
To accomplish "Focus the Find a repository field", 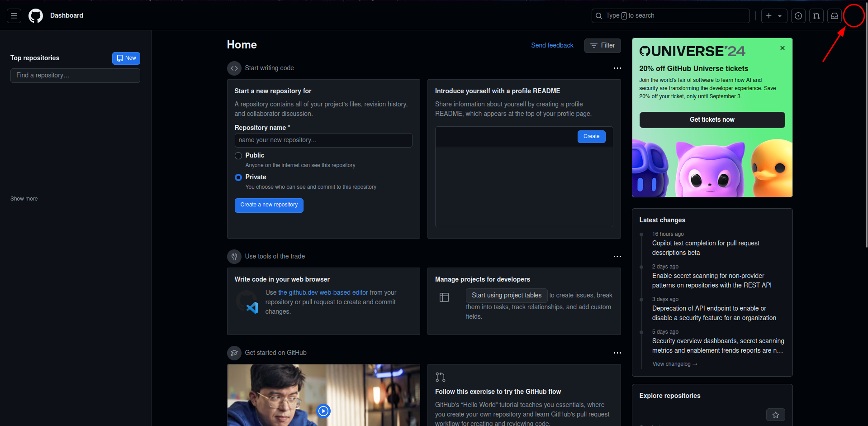I will pos(75,76).
